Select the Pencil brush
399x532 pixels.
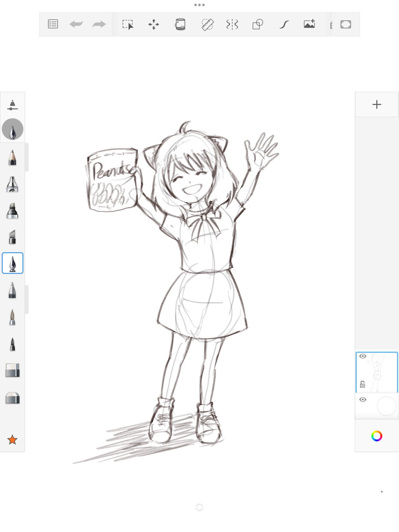[12, 157]
